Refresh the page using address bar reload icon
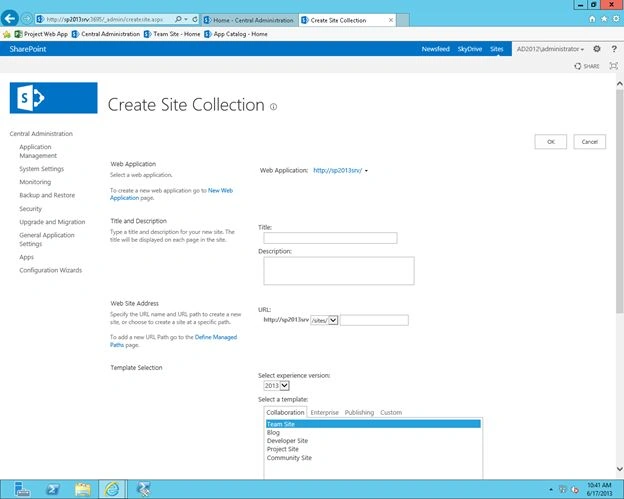 point(195,19)
